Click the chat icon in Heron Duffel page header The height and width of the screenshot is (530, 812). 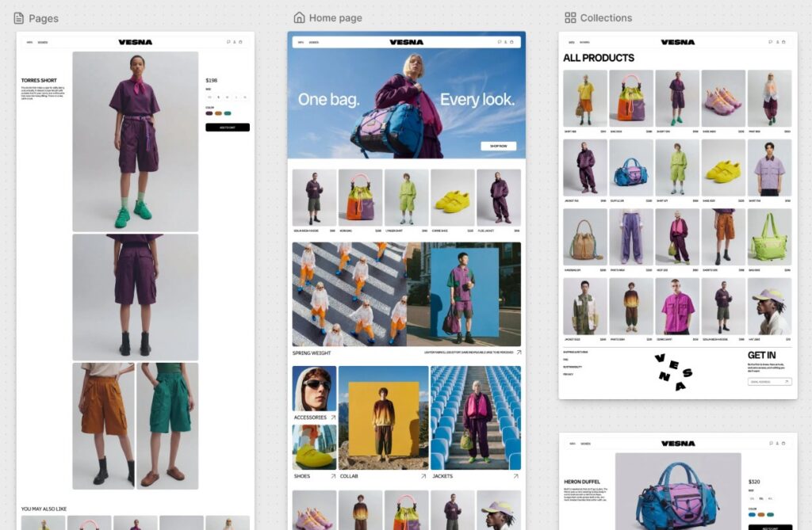[771, 443]
